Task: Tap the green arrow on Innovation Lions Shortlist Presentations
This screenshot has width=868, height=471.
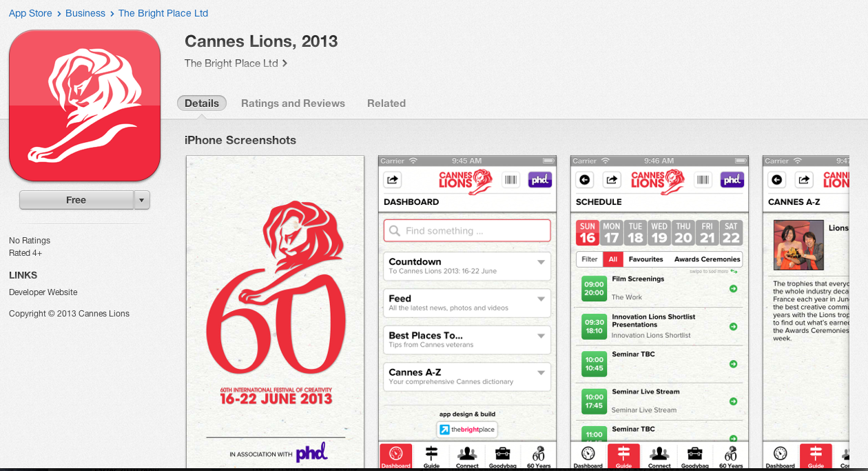Action: 733,326
